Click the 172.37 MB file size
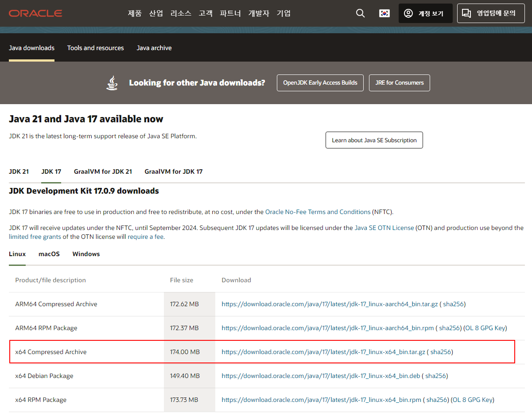The image size is (532, 417). coord(184,328)
